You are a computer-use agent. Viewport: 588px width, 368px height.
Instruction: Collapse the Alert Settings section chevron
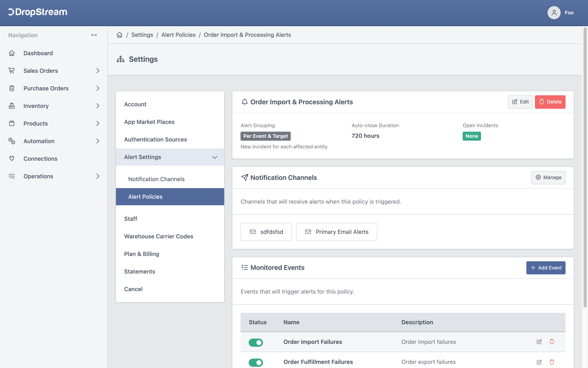[215, 157]
